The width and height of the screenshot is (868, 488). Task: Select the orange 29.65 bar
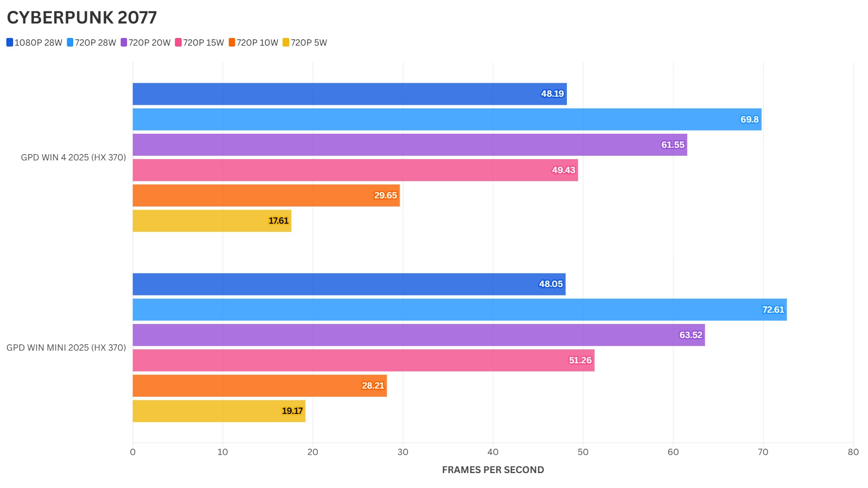click(x=266, y=195)
